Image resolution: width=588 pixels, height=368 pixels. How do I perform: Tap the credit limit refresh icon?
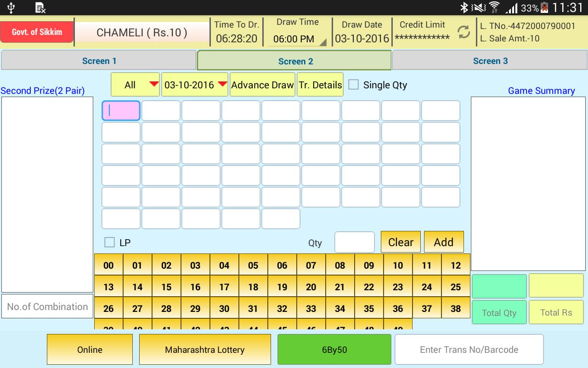coord(464,32)
